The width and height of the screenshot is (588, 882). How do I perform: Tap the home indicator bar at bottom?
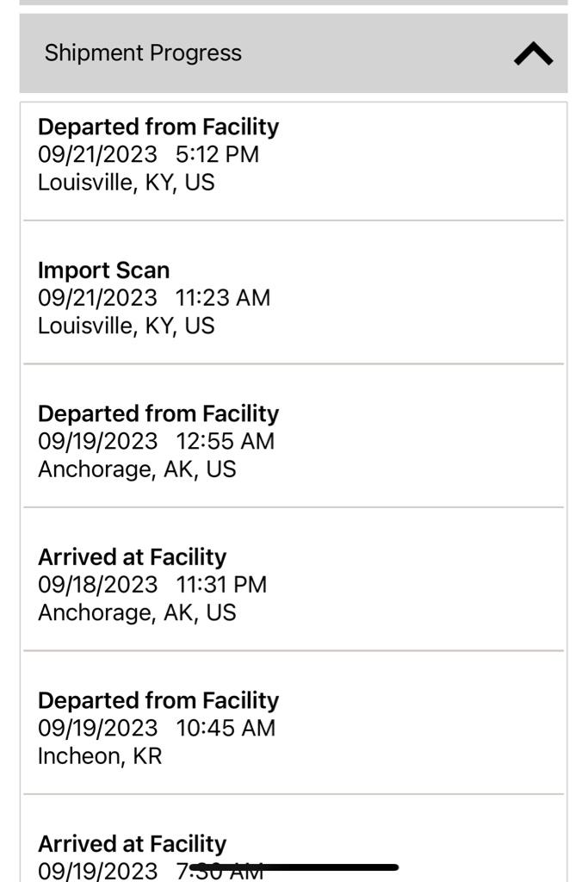click(294, 867)
